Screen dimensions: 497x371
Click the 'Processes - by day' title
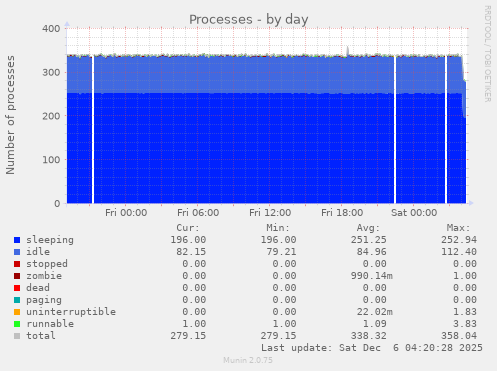249,19
